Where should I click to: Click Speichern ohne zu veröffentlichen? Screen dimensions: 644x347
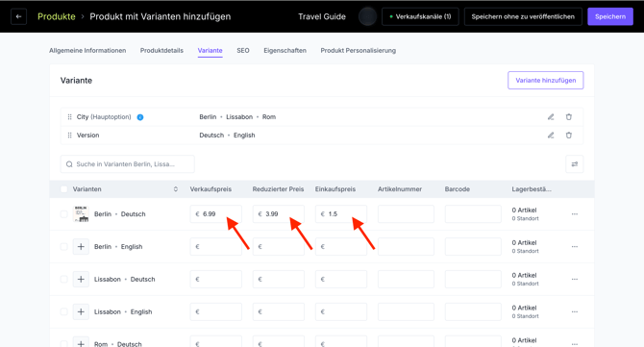click(x=523, y=17)
